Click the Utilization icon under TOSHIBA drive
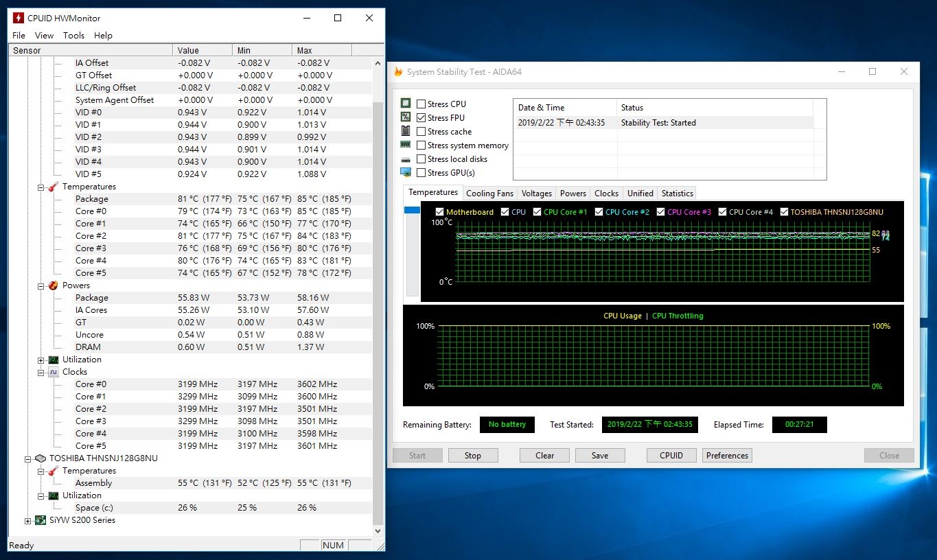 [53, 495]
